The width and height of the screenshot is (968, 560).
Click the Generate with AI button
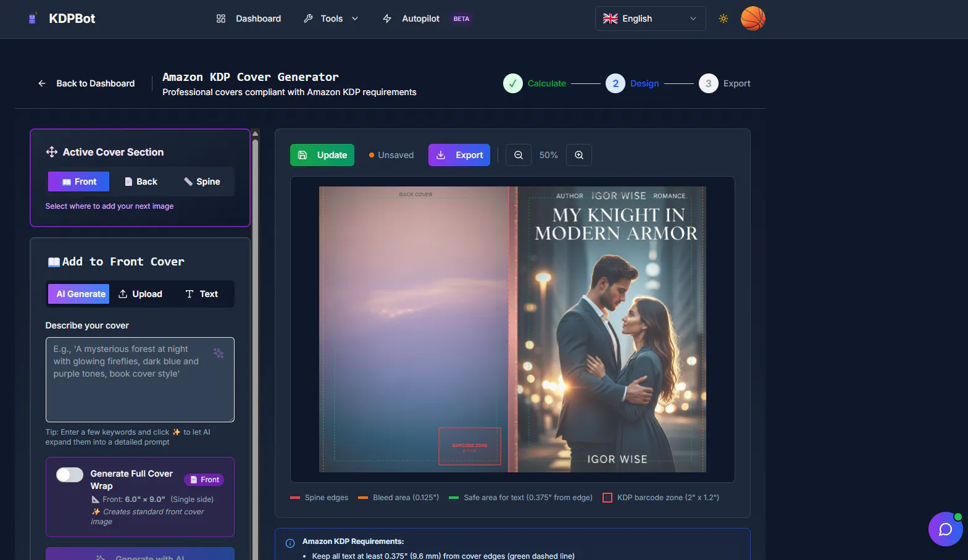coord(140,554)
